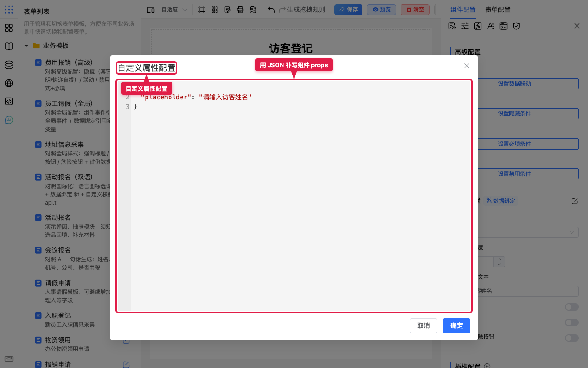Click the 预览 preview button
588x368 pixels.
pos(381,10)
